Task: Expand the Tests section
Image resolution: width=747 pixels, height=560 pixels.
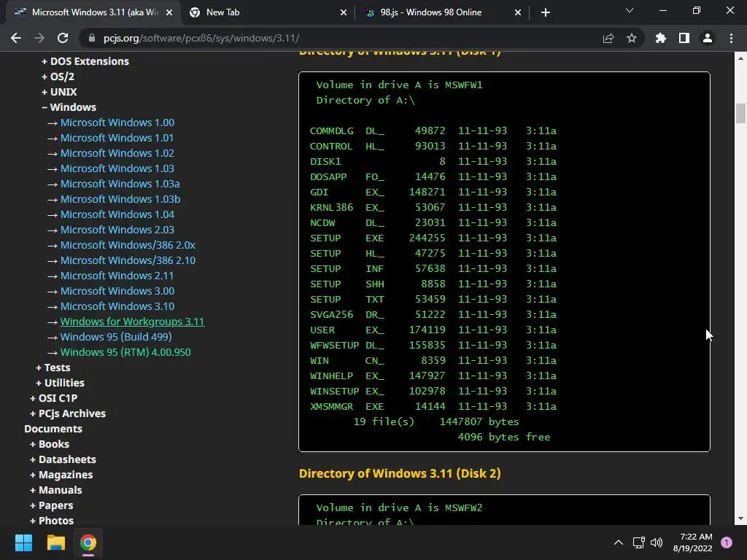Action: point(53,367)
